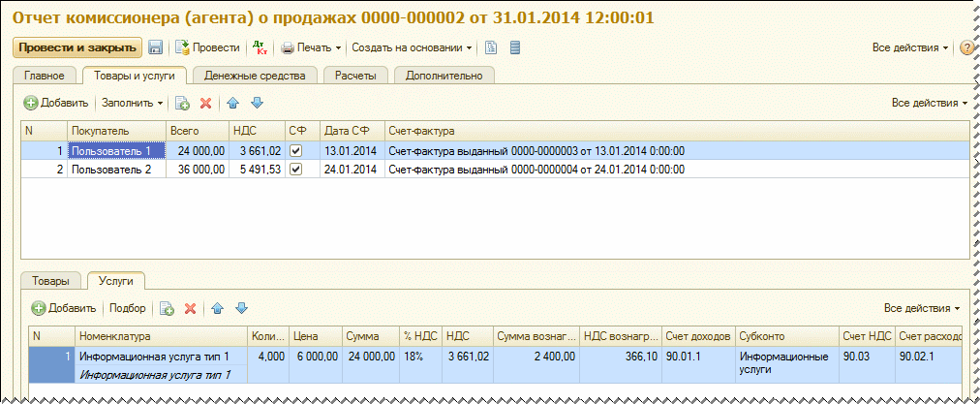
Task: Click the striped list icon in top toolbar
Action: pos(515,47)
